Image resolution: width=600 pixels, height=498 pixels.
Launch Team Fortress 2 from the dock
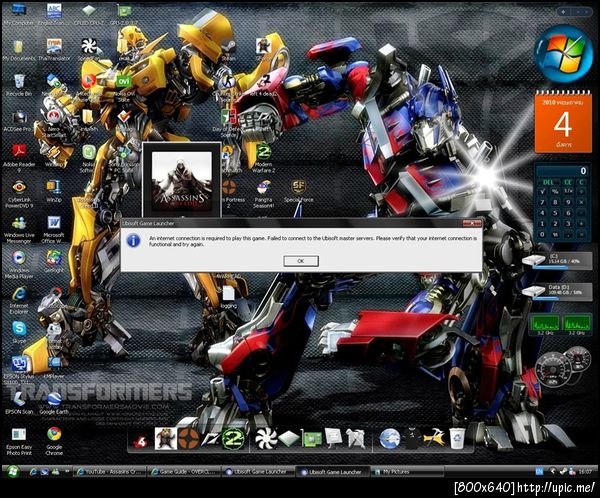click(x=188, y=439)
